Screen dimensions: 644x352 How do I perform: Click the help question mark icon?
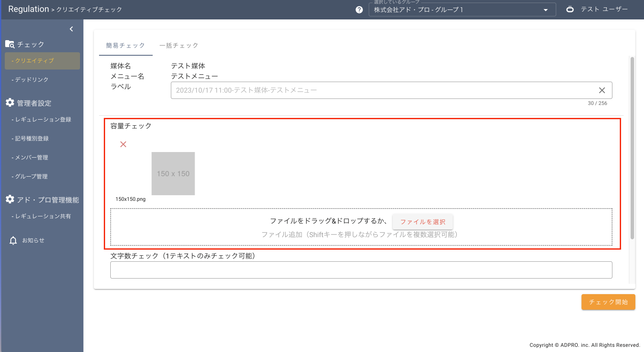pos(359,10)
